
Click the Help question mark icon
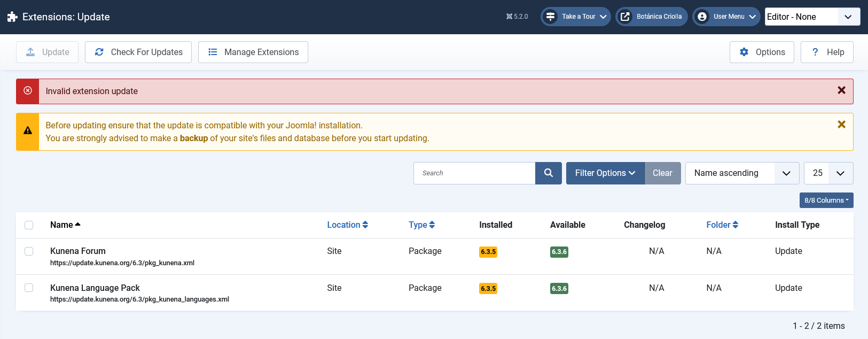click(815, 52)
